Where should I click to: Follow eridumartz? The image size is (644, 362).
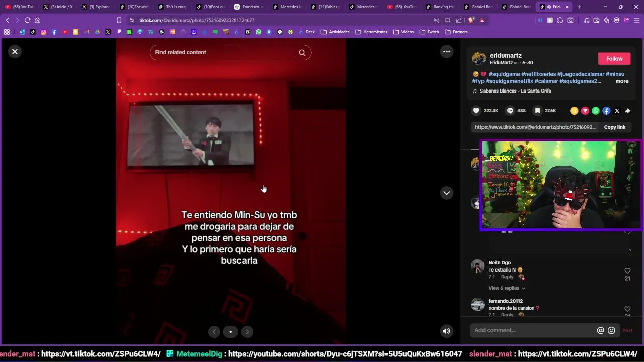coord(614,59)
